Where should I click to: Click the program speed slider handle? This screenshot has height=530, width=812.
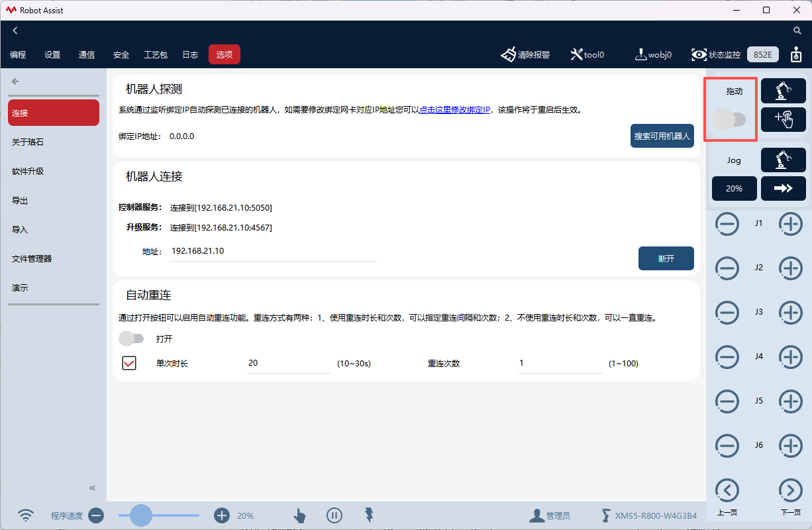[x=140, y=515]
